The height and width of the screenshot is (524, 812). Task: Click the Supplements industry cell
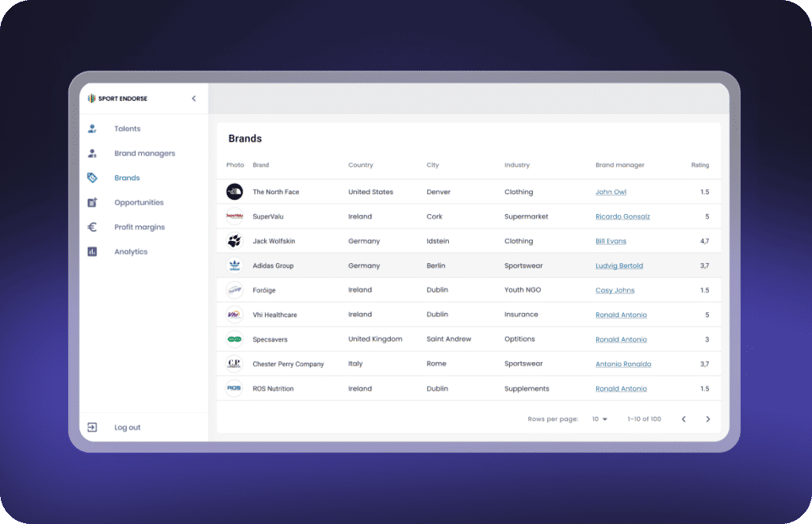(x=527, y=388)
